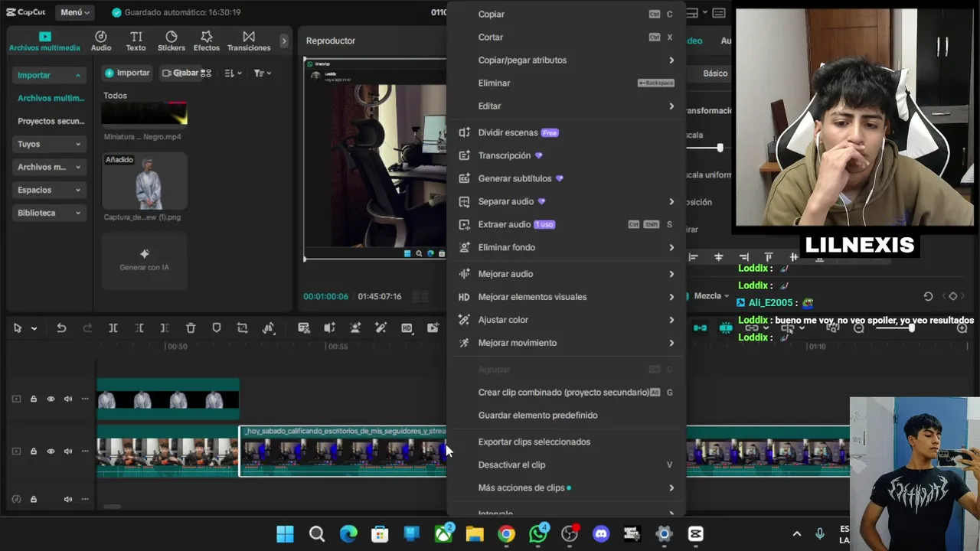Hide the top video track with eye icon
This screenshot has height=551, width=980.
[x=51, y=399]
